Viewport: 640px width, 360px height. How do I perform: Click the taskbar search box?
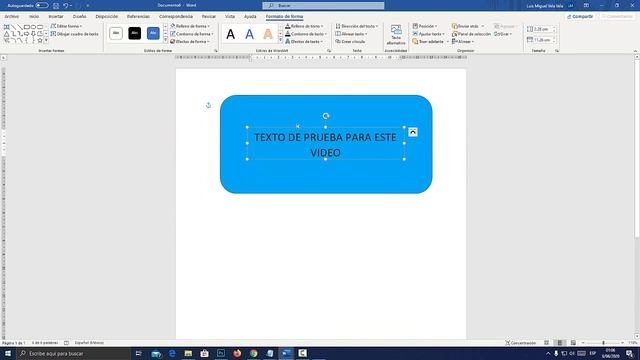(x=73, y=353)
